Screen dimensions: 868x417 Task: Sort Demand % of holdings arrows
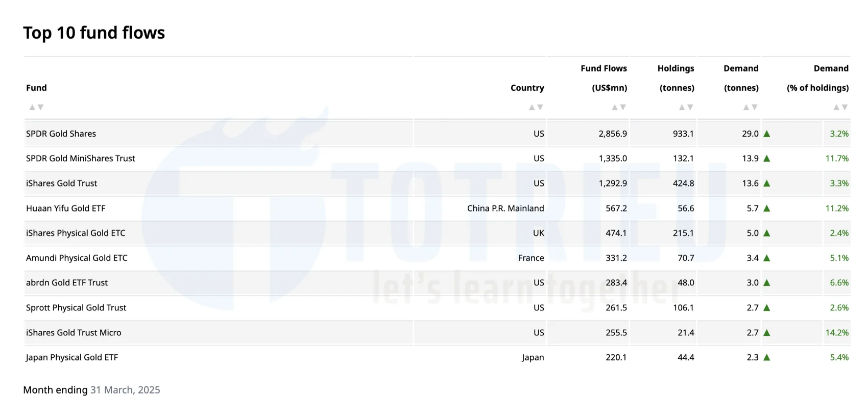coord(840,107)
